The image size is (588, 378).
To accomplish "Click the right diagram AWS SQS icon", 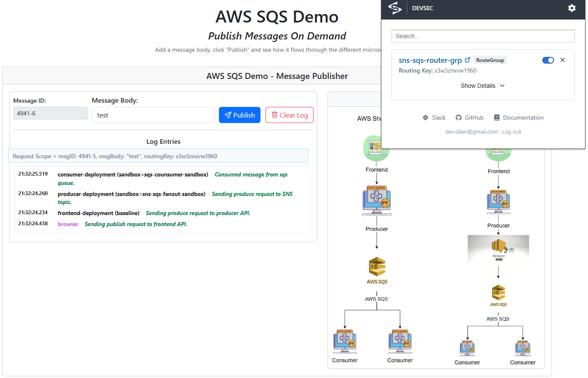I will coord(498,296).
